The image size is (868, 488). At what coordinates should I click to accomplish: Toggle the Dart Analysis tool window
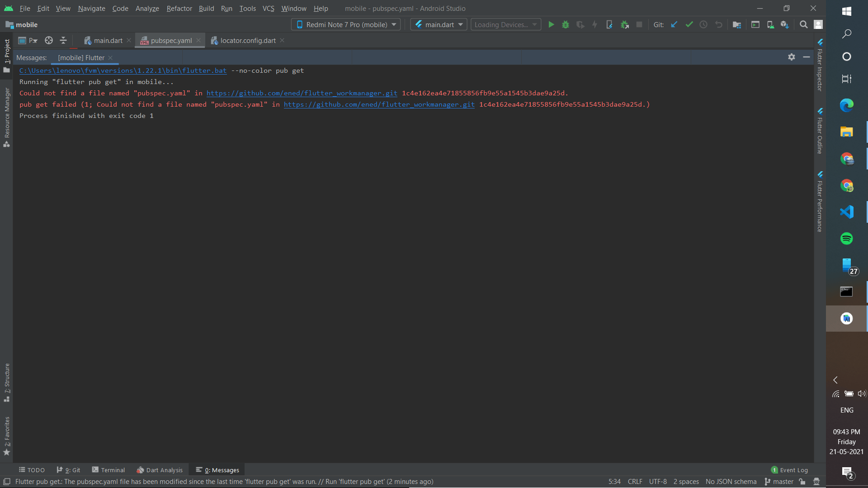click(160, 470)
